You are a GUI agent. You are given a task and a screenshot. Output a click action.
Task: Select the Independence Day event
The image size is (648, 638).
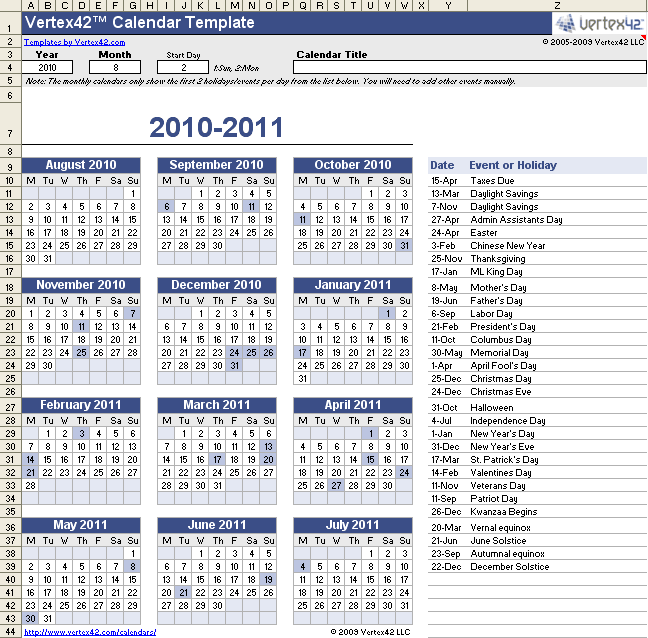[x=508, y=421]
